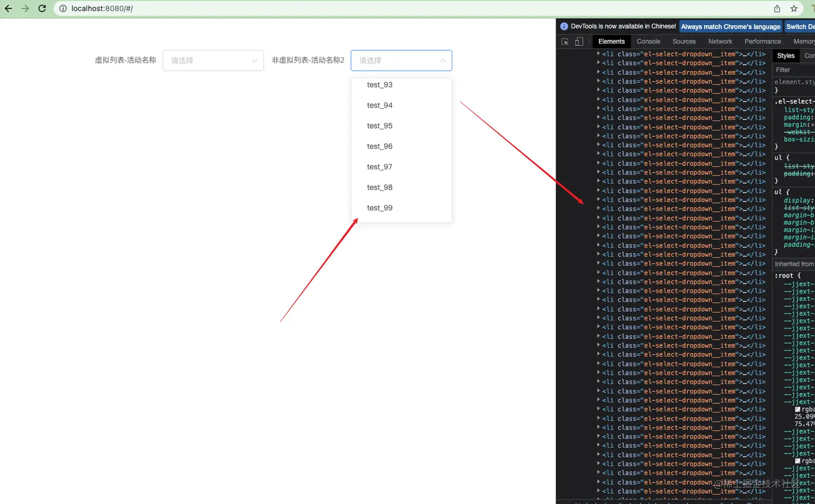The image size is (815, 504).
Task: Open the Sources tab
Action: (684, 42)
